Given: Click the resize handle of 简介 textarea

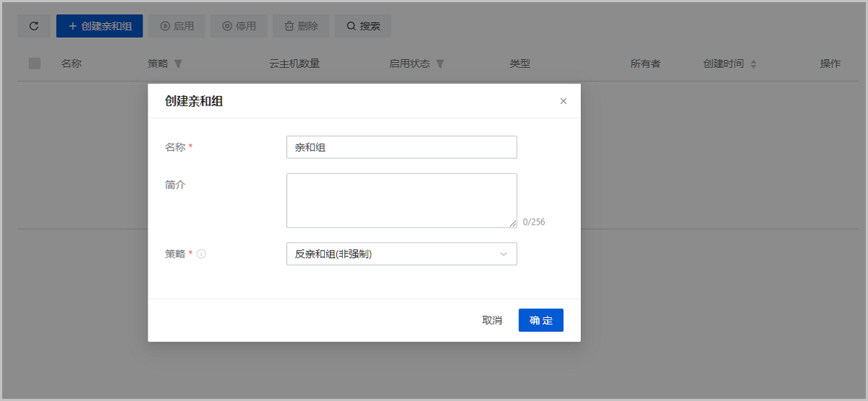Looking at the screenshot, I should coord(513,224).
